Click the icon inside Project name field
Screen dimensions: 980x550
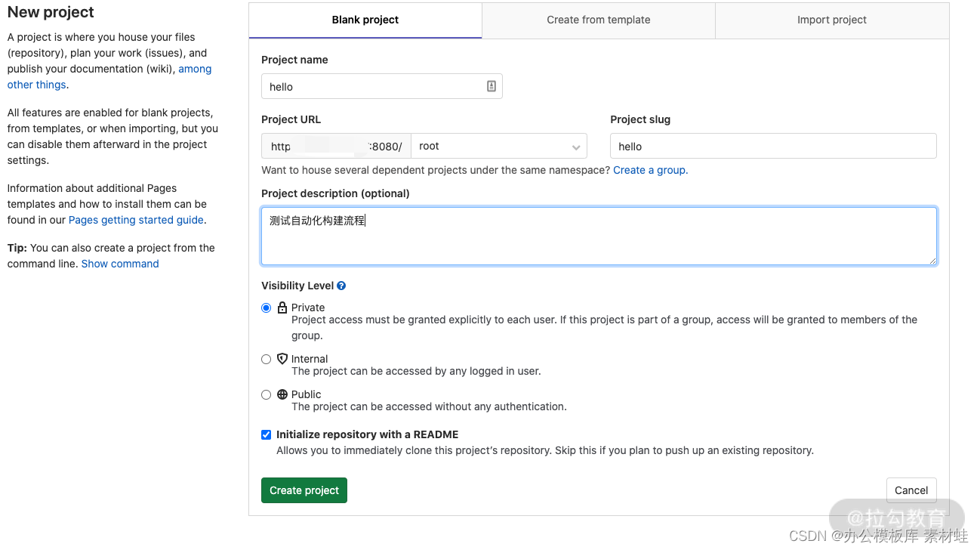pyautogui.click(x=491, y=86)
